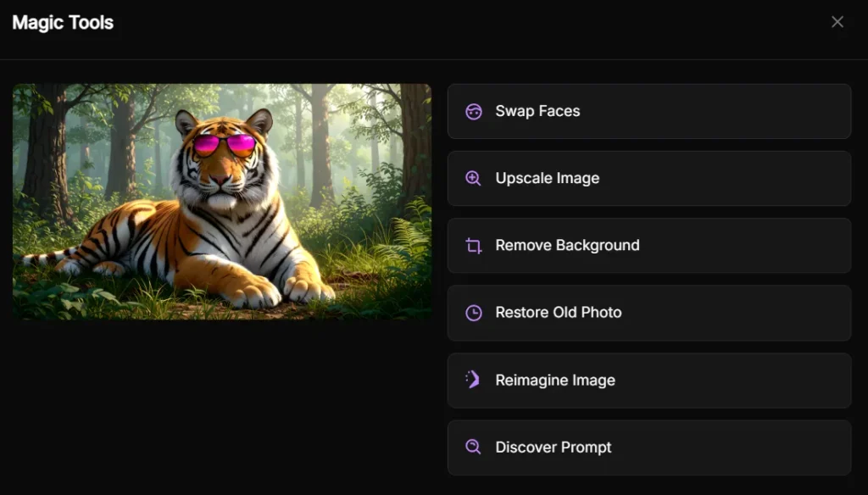Open the Discover Prompt text label
The height and width of the screenshot is (495, 868).
tap(553, 447)
